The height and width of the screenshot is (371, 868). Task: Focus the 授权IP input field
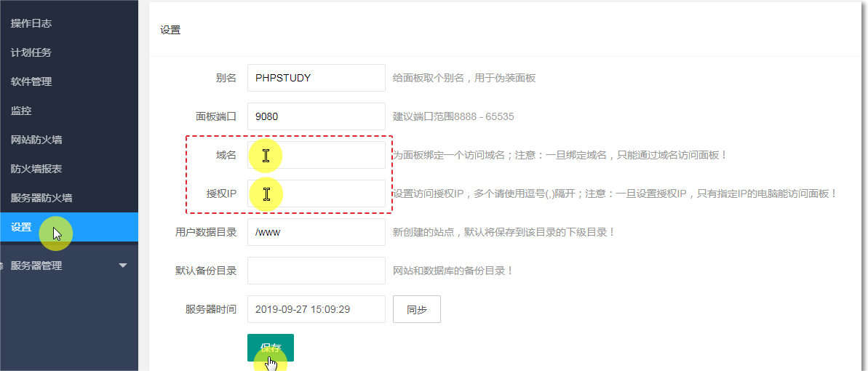pyautogui.click(x=316, y=194)
